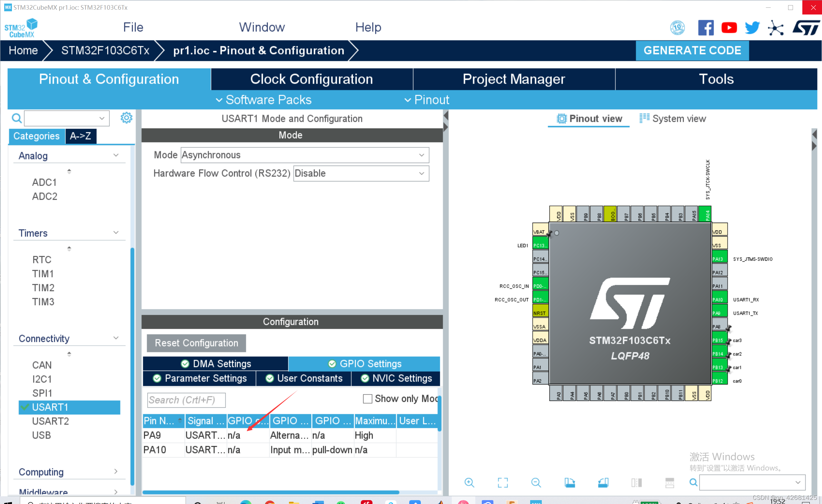The height and width of the screenshot is (504, 822).
Task: Select ADC1 in Analog list
Action: pyautogui.click(x=45, y=182)
